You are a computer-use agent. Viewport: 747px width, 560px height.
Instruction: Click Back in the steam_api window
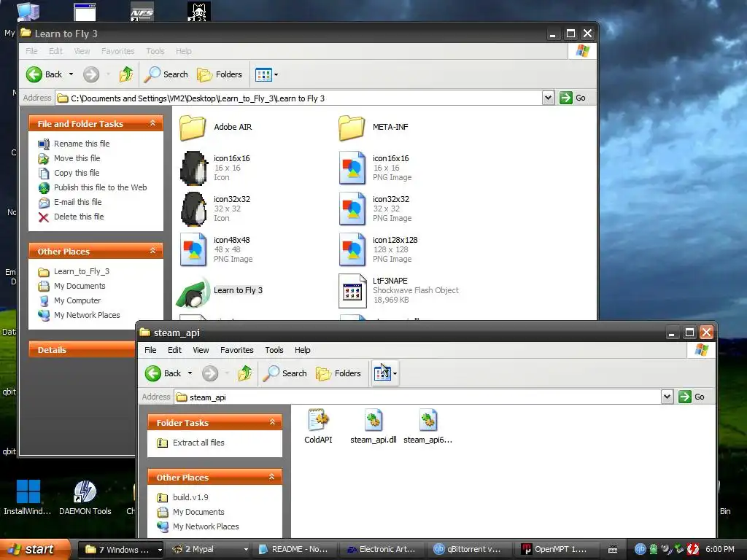[163, 373]
